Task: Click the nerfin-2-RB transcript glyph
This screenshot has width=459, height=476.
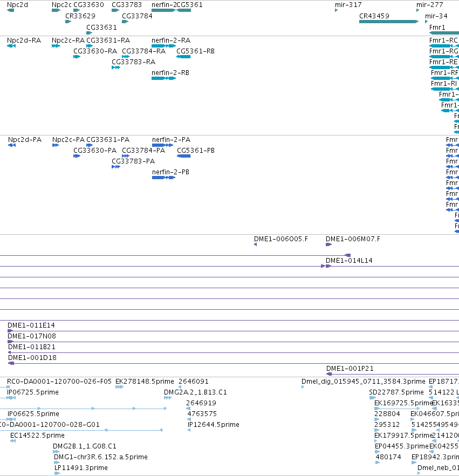Action: [164, 78]
